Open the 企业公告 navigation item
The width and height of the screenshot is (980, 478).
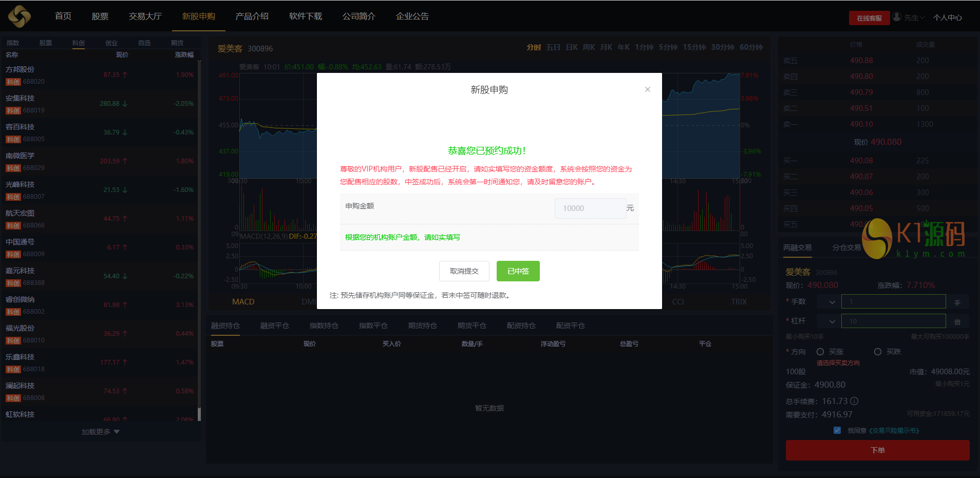(412, 16)
